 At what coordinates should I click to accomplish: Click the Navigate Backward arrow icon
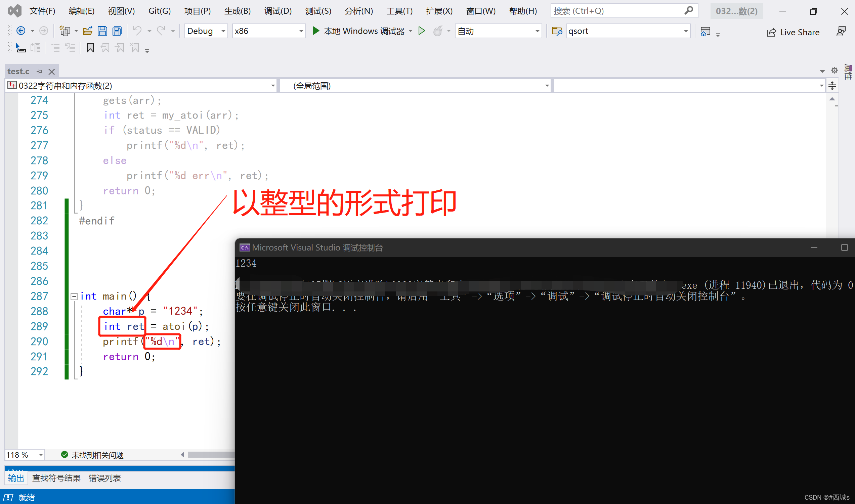click(21, 31)
